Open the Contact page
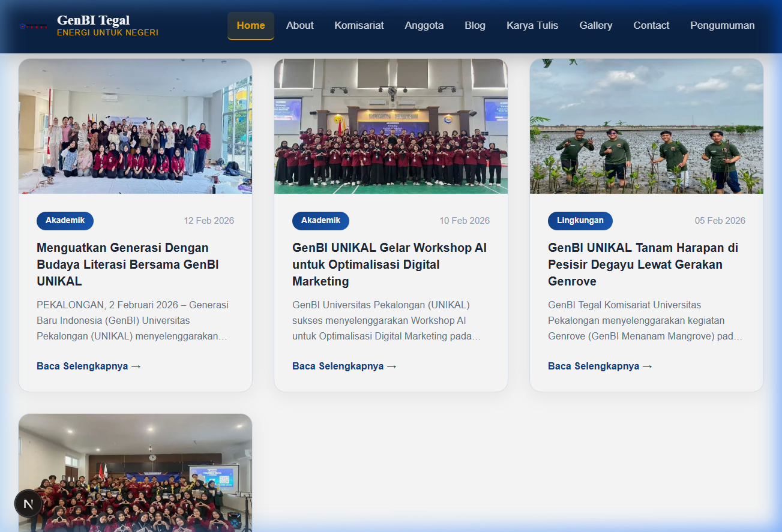 coord(651,26)
